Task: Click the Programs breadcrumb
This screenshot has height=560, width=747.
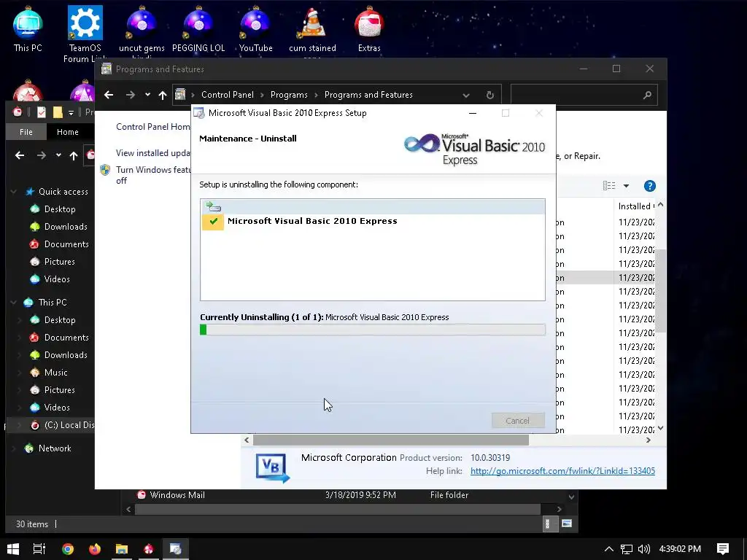Action: [x=289, y=95]
